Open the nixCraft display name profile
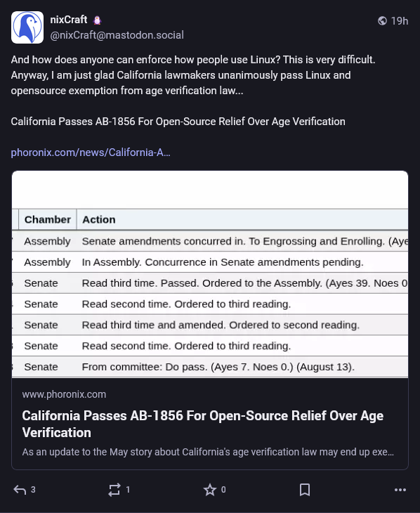The height and width of the screenshot is (513, 420). point(69,20)
